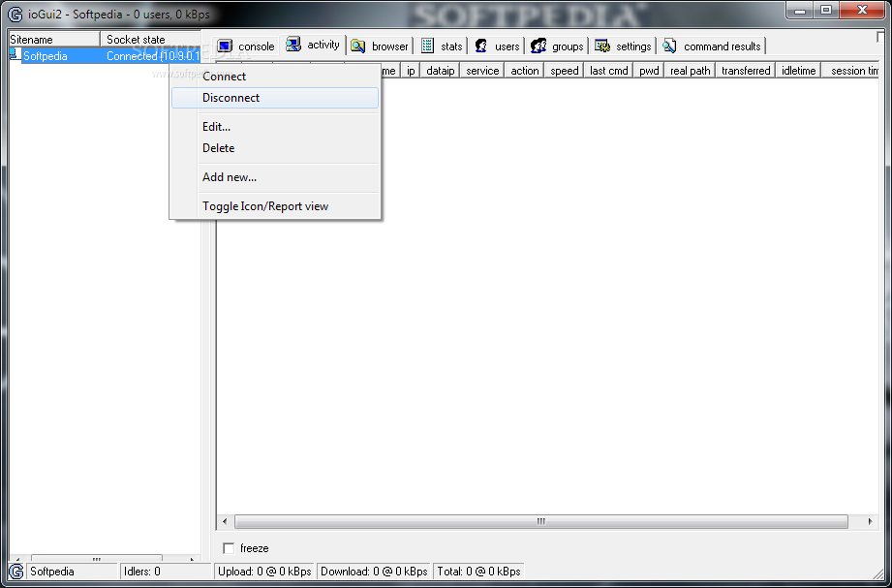Click the pwd column header
Screen dimensions: 892x588
point(649,71)
